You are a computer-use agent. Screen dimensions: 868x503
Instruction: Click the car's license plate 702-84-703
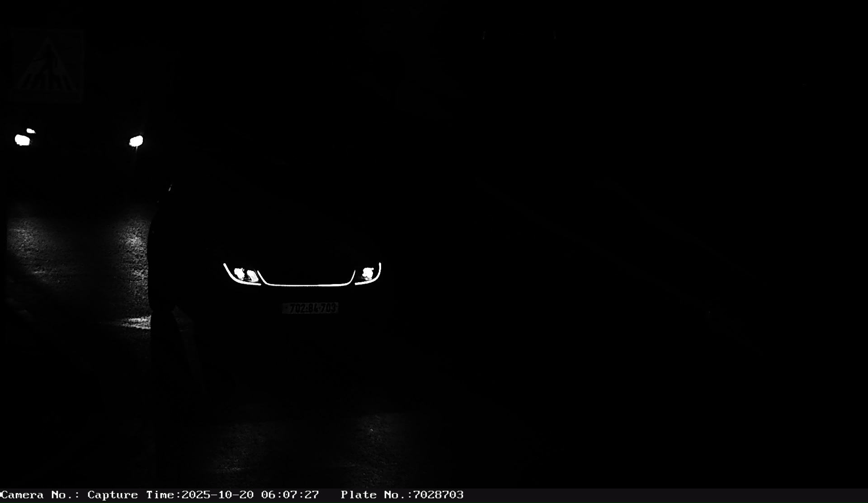[310, 308]
